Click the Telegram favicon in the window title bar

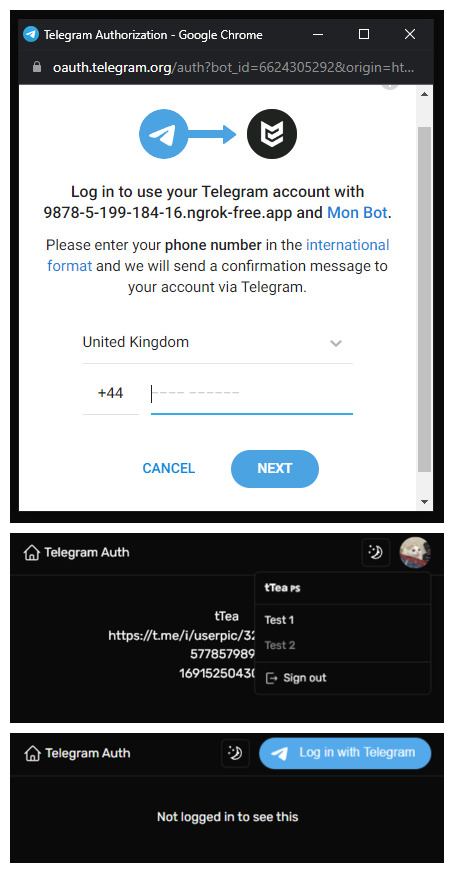[31, 35]
